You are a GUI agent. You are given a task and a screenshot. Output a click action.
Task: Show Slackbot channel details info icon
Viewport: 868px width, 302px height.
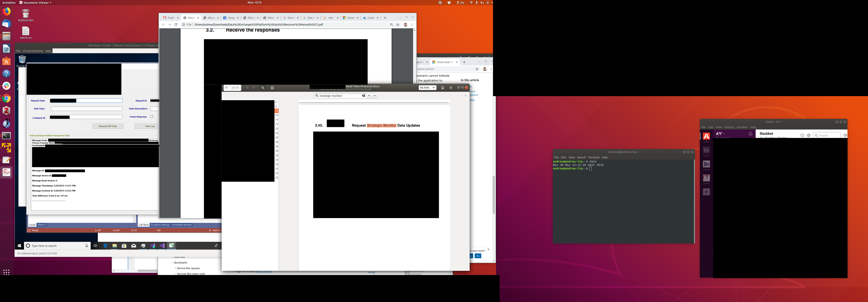(802, 135)
